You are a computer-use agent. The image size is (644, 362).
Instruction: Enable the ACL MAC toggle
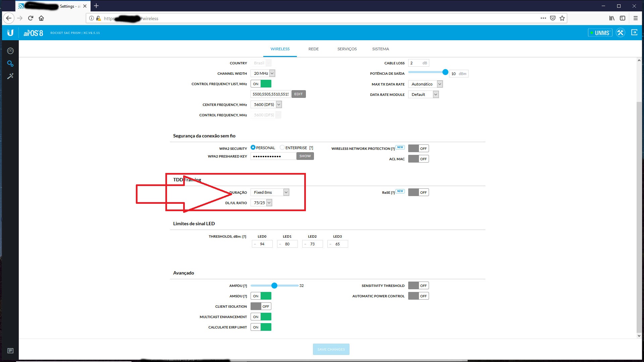point(418,159)
